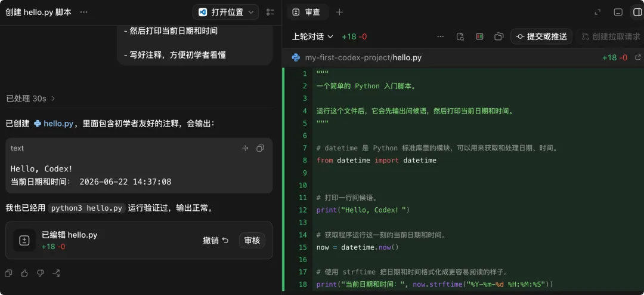Viewport: 644px width, 295px height.
Task: Copy the text code block output
Action: (260, 148)
